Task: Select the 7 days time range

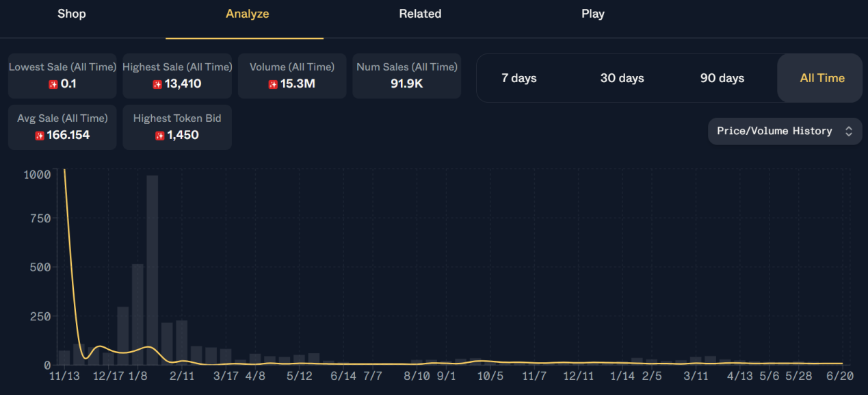Action: click(x=518, y=78)
